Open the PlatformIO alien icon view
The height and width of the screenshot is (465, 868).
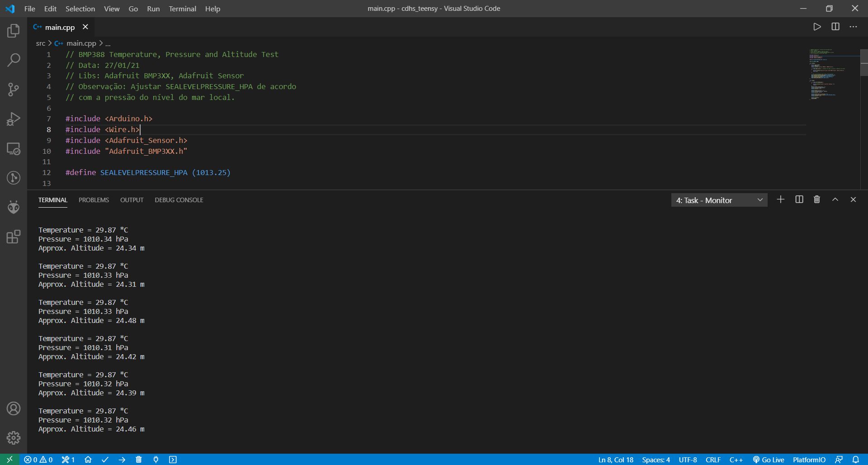point(14,207)
